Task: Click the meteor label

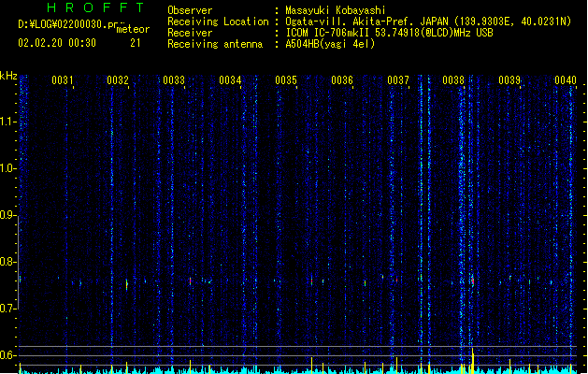Action: click(133, 29)
